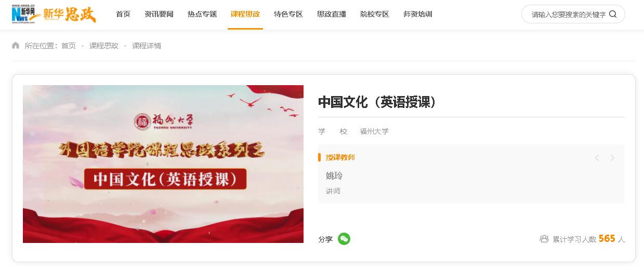Go to 热点专题 section
This screenshot has height=271, width=644.
tap(202, 14)
